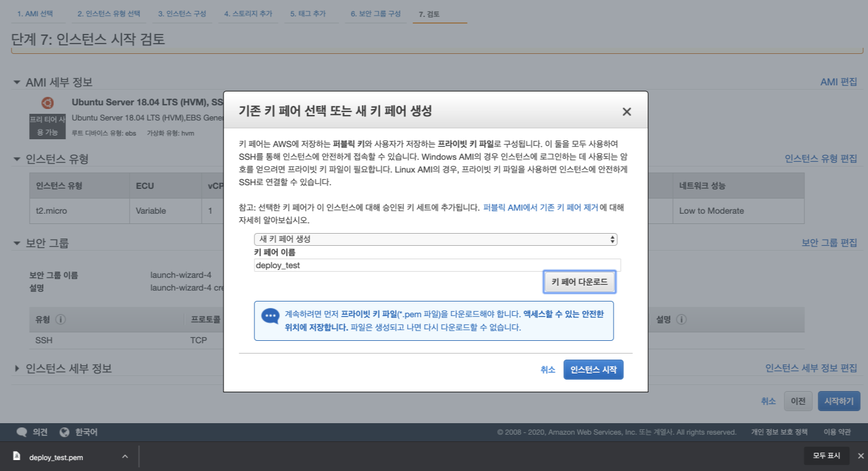This screenshot has height=471, width=868.
Task: Expand the instance details section
Action: click(17, 369)
